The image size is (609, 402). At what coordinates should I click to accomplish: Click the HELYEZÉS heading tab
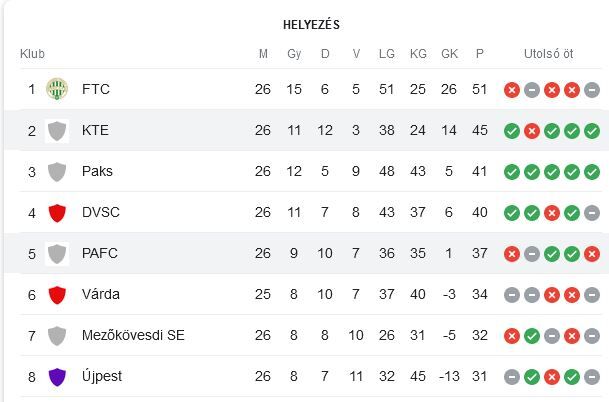311,25
